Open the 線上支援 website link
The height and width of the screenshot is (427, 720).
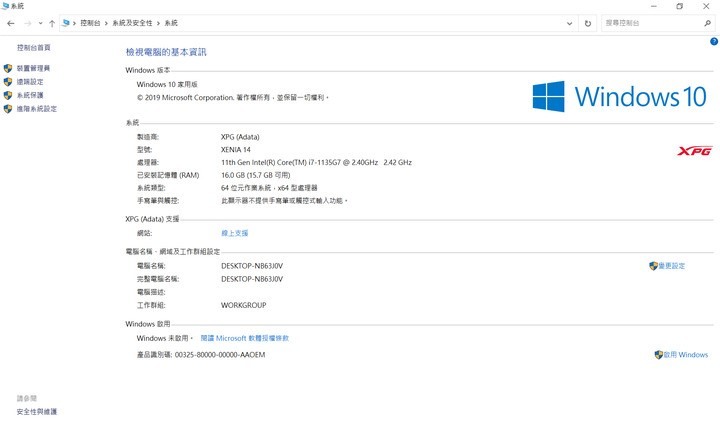(235, 233)
